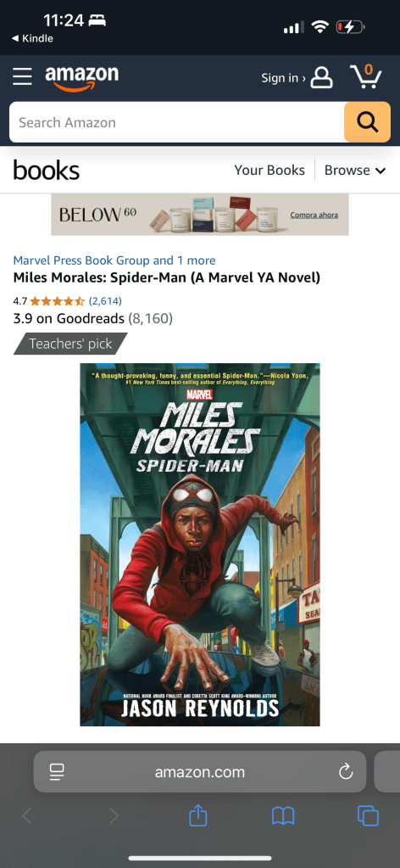
Task: Tap the Amazon logo
Action: [x=82, y=79]
